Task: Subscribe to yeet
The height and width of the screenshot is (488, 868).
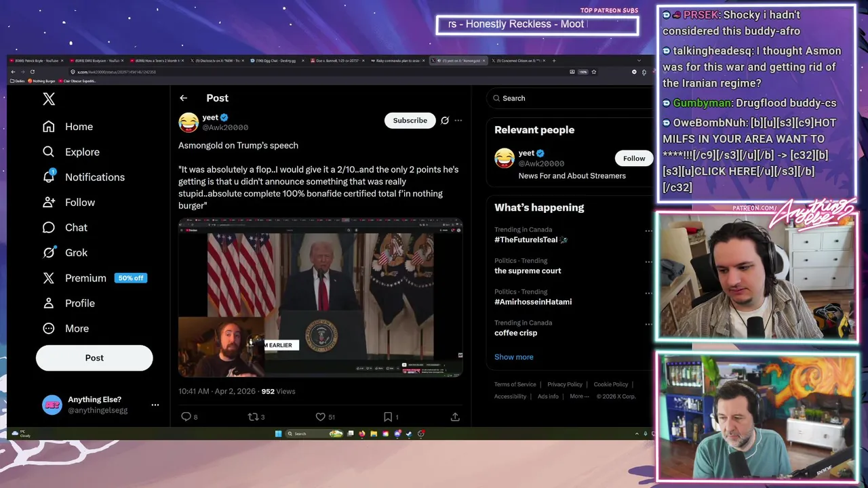Action: tap(410, 120)
